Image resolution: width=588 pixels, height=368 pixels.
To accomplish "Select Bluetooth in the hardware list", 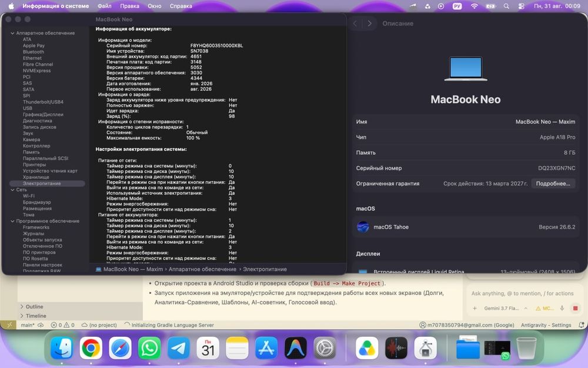I will [x=34, y=52].
